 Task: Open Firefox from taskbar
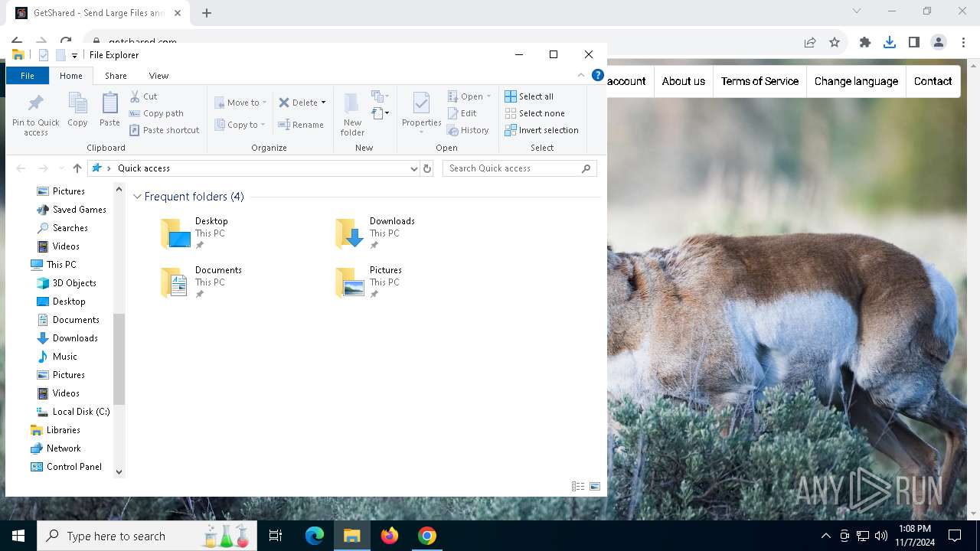point(390,536)
